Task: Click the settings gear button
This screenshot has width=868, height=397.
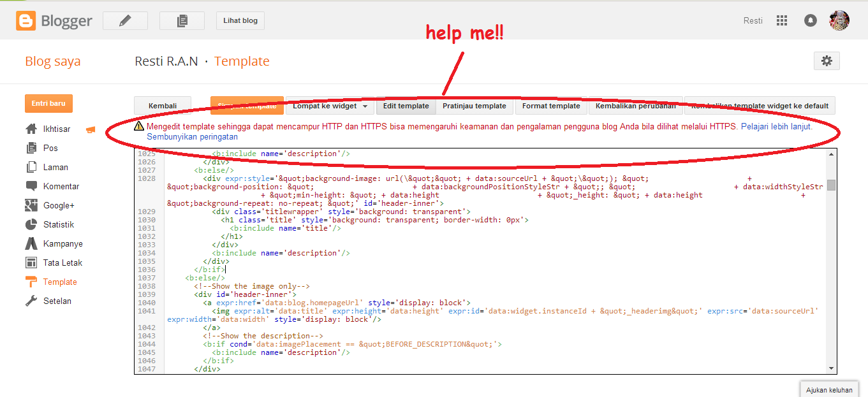Action: 827,61
